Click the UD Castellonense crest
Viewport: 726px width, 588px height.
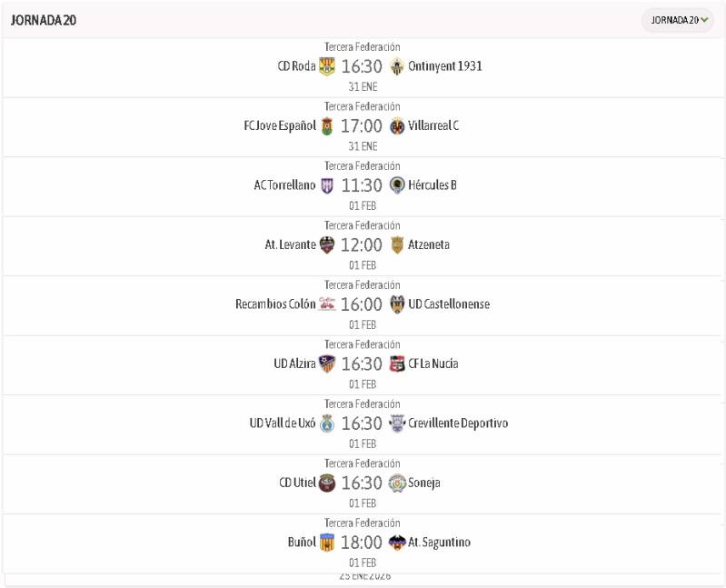pos(397,304)
